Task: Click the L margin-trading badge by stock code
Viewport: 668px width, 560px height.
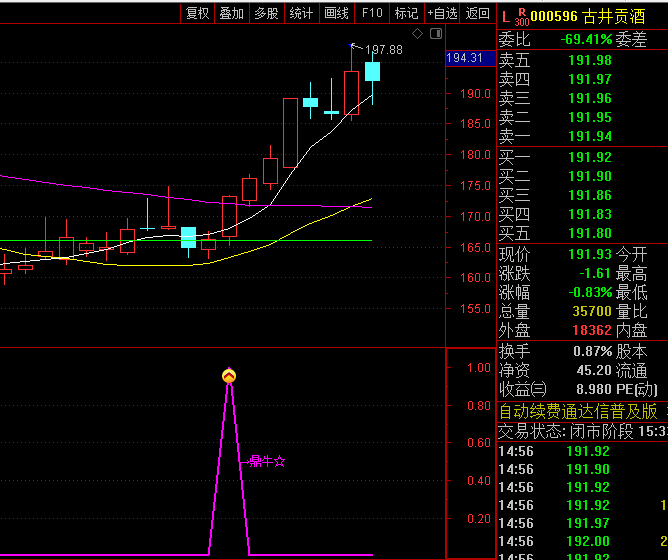Action: pyautogui.click(x=504, y=15)
